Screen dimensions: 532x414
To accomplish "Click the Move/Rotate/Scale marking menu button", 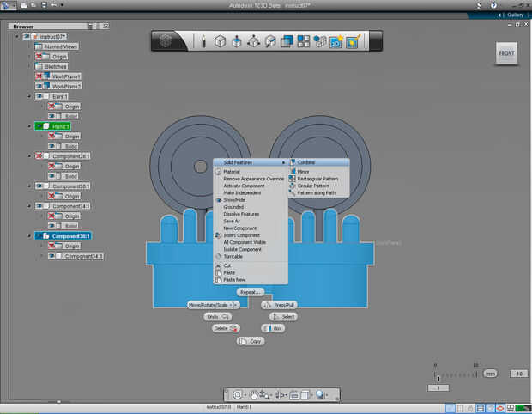I will coord(214,305).
